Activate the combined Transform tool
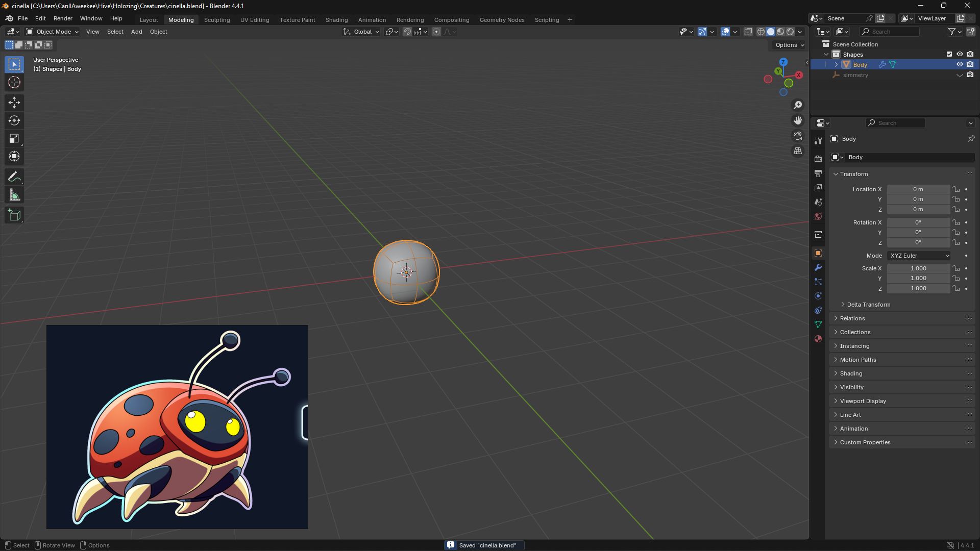 pos(14,156)
